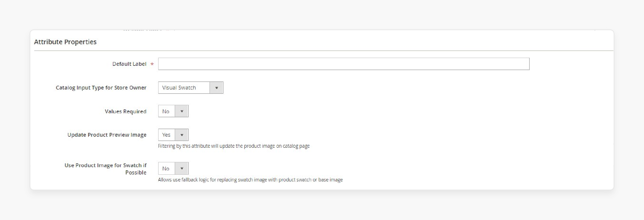Viewport: 644px width, 220px height.
Task: Open Update Product Preview Image dropdown
Action: click(x=173, y=135)
